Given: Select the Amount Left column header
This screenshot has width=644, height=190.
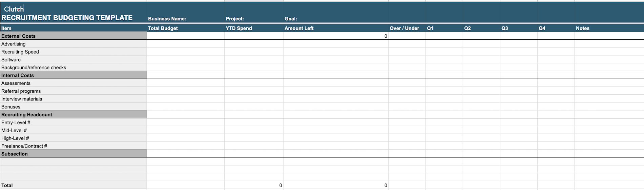Looking at the screenshot, I should (x=299, y=28).
